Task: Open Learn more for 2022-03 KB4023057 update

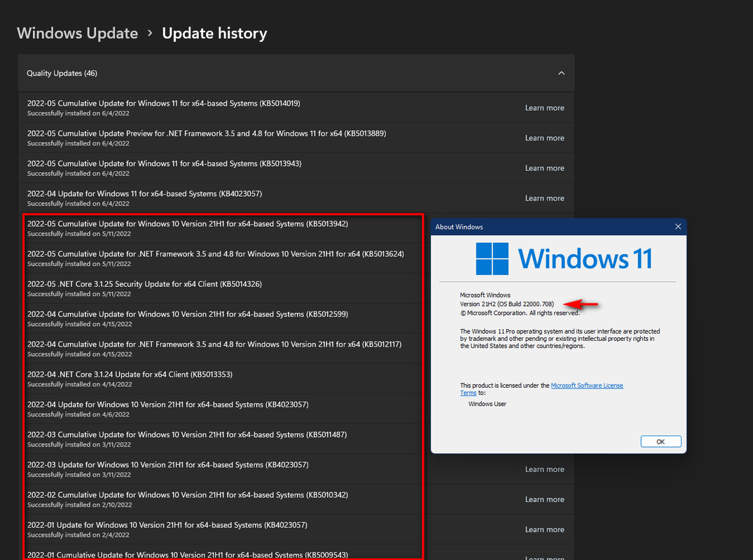Action: (544, 469)
